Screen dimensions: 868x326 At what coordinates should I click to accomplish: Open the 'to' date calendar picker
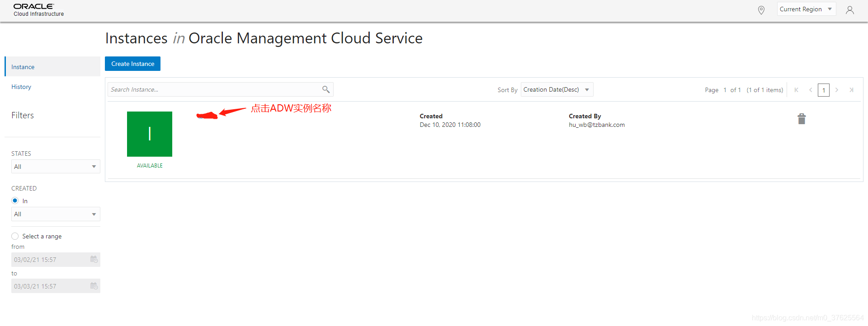(x=94, y=286)
